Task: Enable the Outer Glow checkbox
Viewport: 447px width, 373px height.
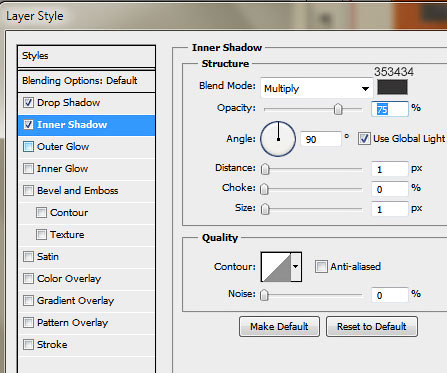Action: point(28,146)
